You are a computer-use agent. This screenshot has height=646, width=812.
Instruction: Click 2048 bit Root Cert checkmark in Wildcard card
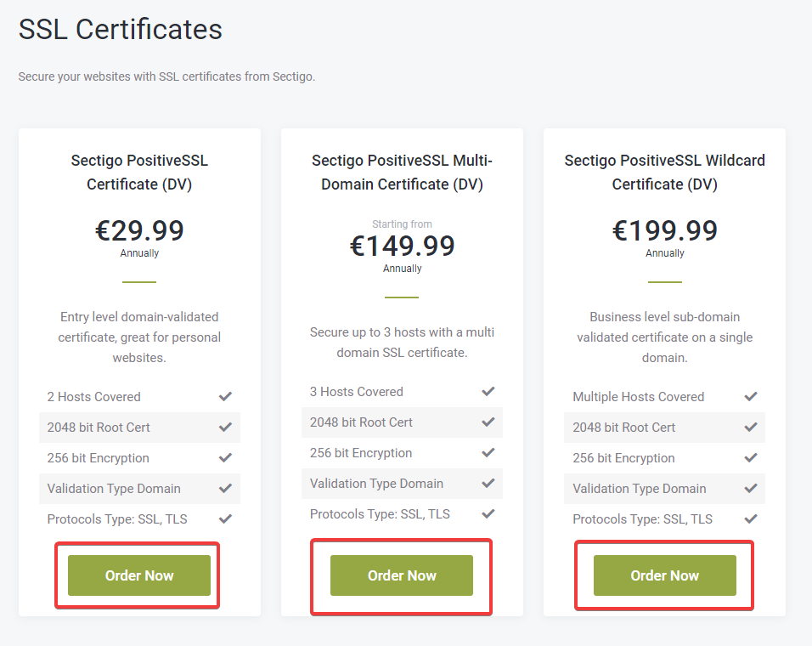point(751,428)
